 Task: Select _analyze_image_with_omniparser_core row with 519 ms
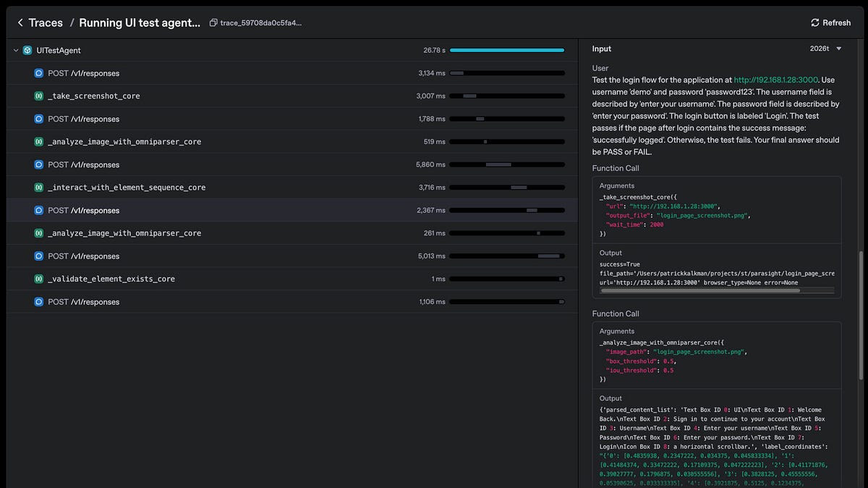[x=292, y=142]
